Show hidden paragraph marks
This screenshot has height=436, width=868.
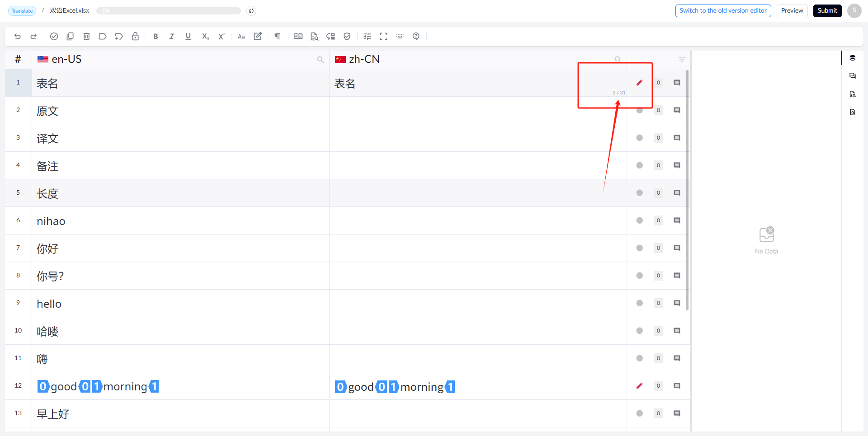[278, 37]
